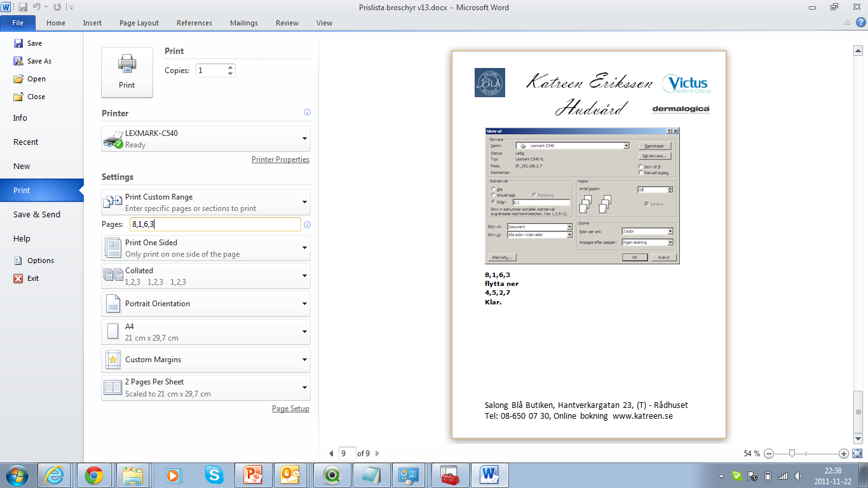This screenshot has height=488, width=868.
Task: Open Internet Explorer from the taskbar
Action: coord(55,475)
